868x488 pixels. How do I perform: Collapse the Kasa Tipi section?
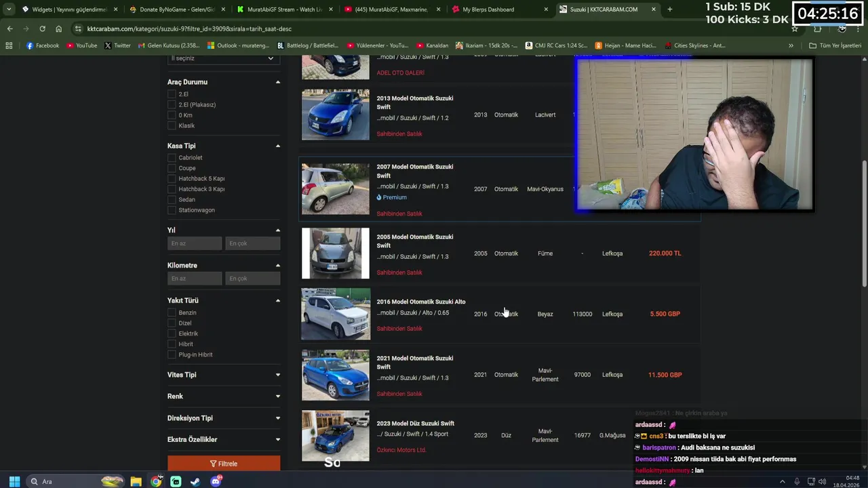(x=277, y=146)
